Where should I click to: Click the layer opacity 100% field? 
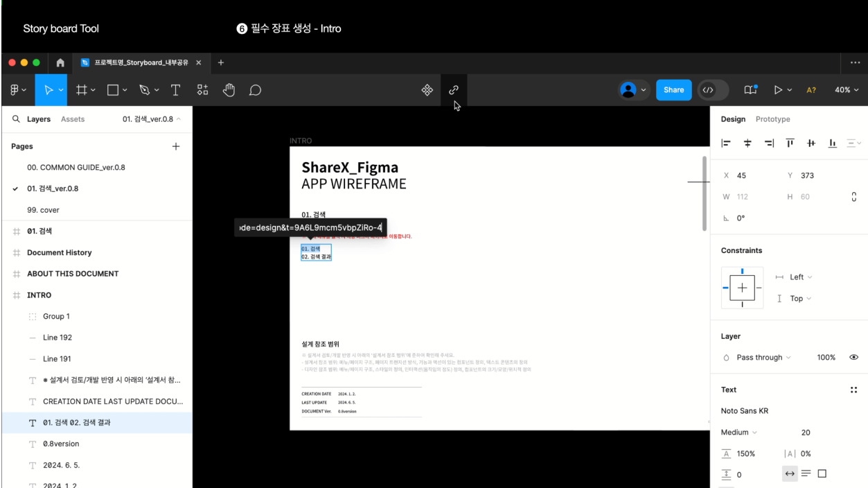[x=826, y=358]
